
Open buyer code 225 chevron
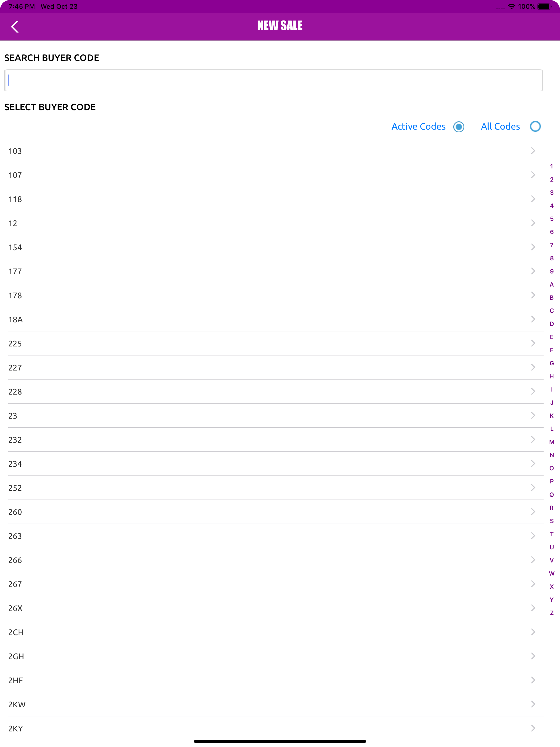pos(533,343)
